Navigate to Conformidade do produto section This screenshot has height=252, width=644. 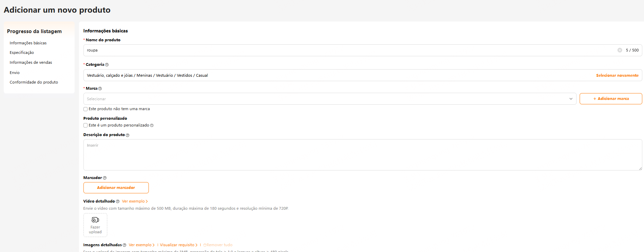[34, 83]
